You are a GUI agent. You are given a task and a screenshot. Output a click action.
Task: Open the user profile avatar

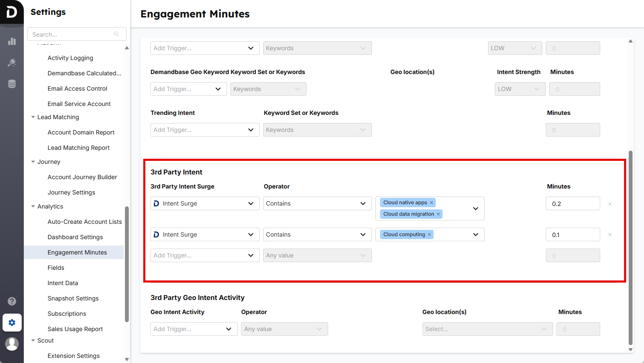[x=12, y=344]
